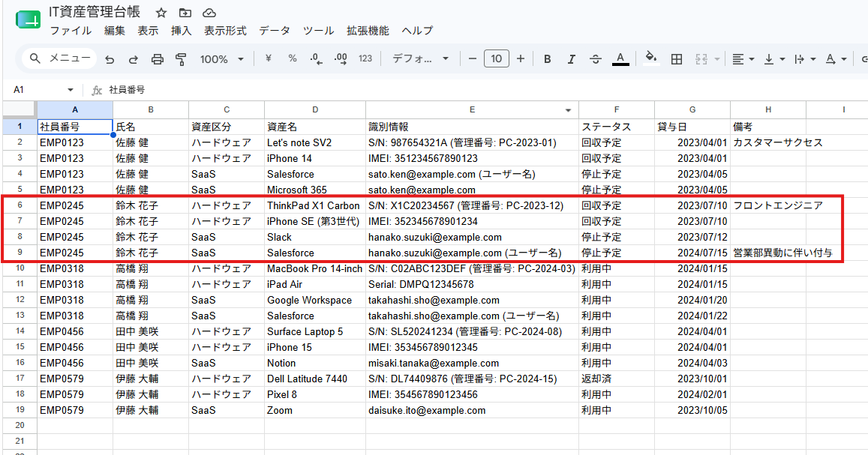Viewport: 868px width, 455px height.
Task: Open the zoom level 100% dropdown
Action: pos(221,58)
